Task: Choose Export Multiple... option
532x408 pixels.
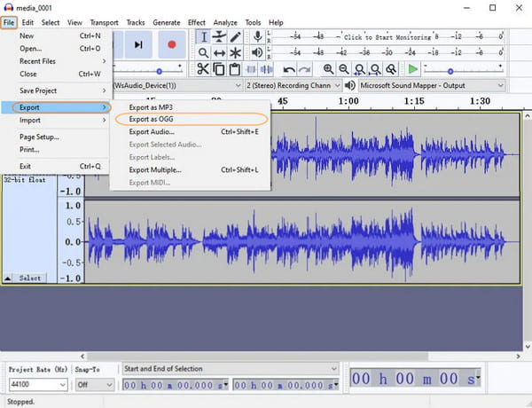Action: [x=191, y=169]
